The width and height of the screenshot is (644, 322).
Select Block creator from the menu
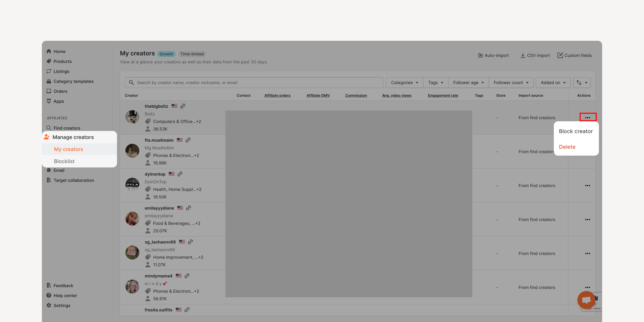click(576, 131)
